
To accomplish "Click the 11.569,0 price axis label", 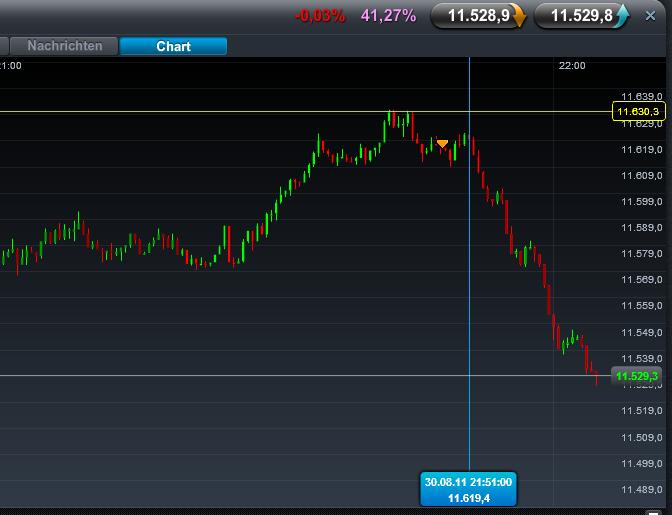I will pos(642,280).
